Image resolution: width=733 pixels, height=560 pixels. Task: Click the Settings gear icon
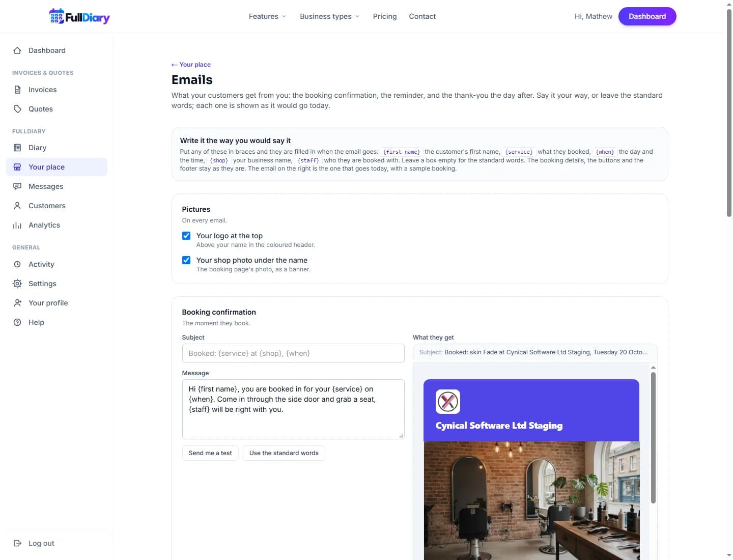[17, 284]
